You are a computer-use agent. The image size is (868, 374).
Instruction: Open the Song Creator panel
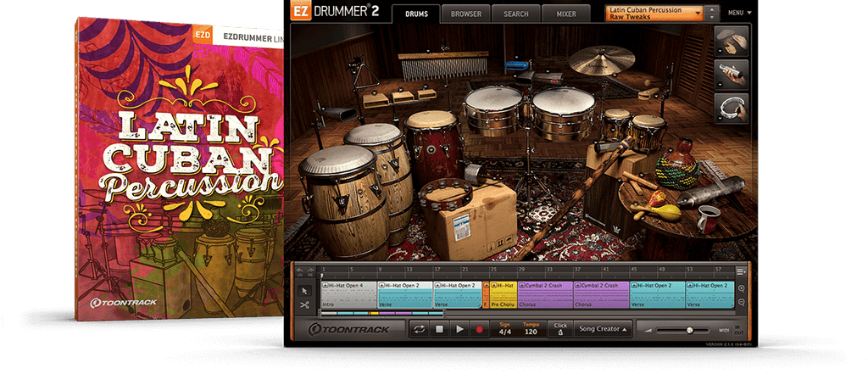pos(604,329)
